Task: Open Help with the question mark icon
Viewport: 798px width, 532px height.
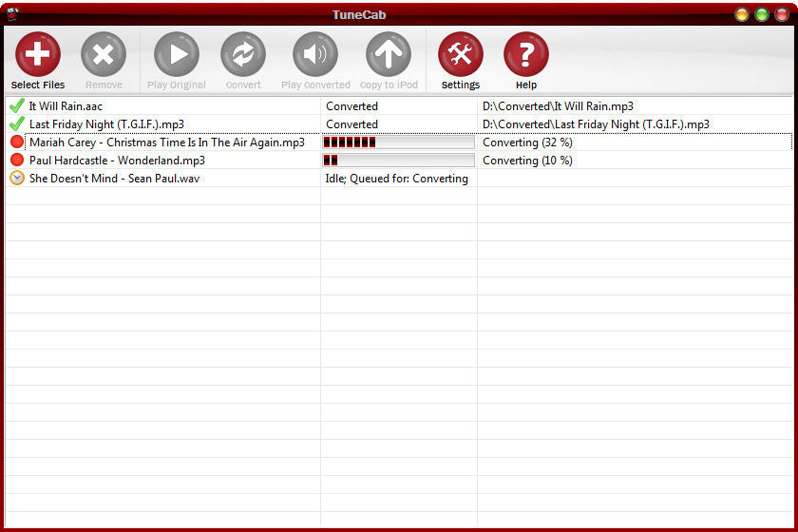Action: pos(526,54)
